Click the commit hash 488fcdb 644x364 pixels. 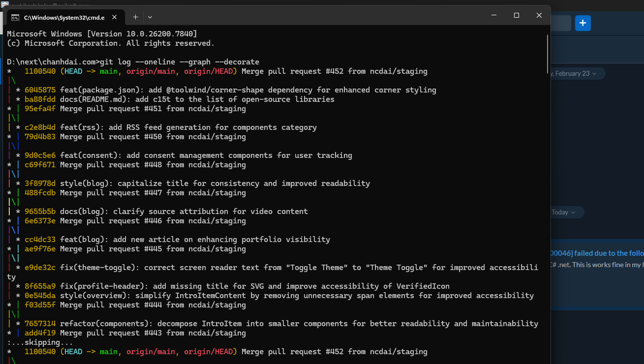40,193
